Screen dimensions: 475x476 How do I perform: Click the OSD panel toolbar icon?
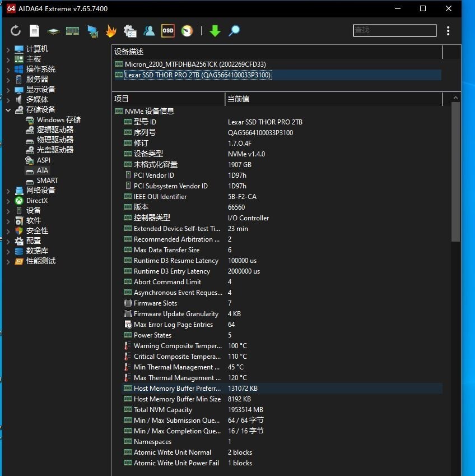167,30
